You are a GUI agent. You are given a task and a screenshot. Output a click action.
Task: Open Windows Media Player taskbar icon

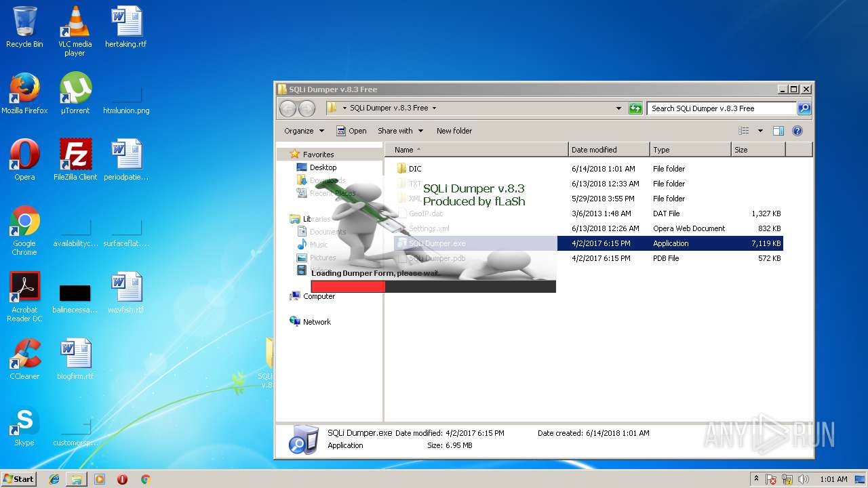(x=100, y=479)
